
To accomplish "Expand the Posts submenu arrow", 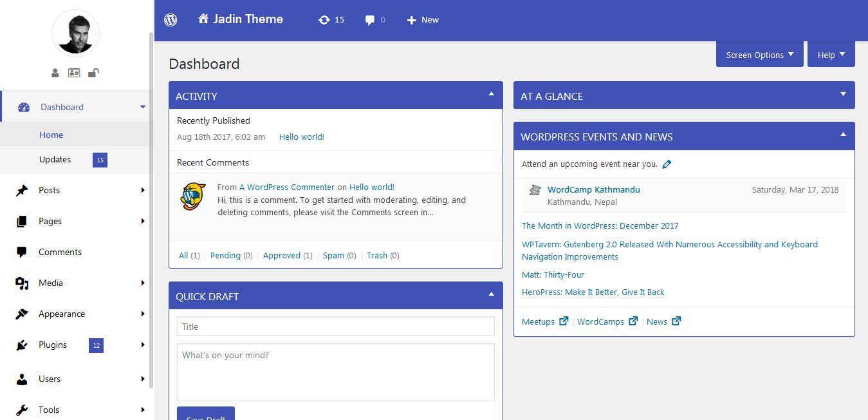I will point(143,190).
